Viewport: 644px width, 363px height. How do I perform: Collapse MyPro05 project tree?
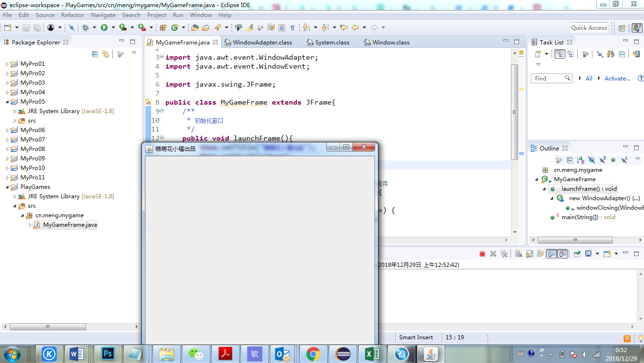(x=7, y=102)
